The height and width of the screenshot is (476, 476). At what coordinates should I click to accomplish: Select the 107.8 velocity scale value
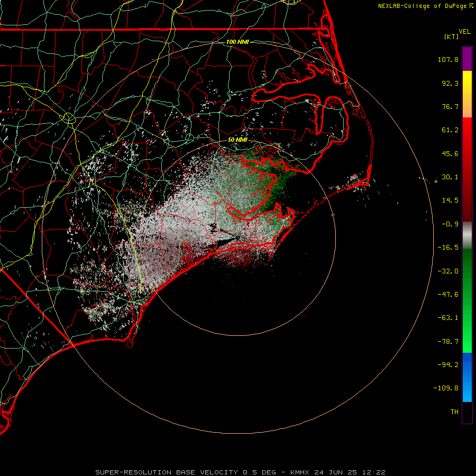448,59
